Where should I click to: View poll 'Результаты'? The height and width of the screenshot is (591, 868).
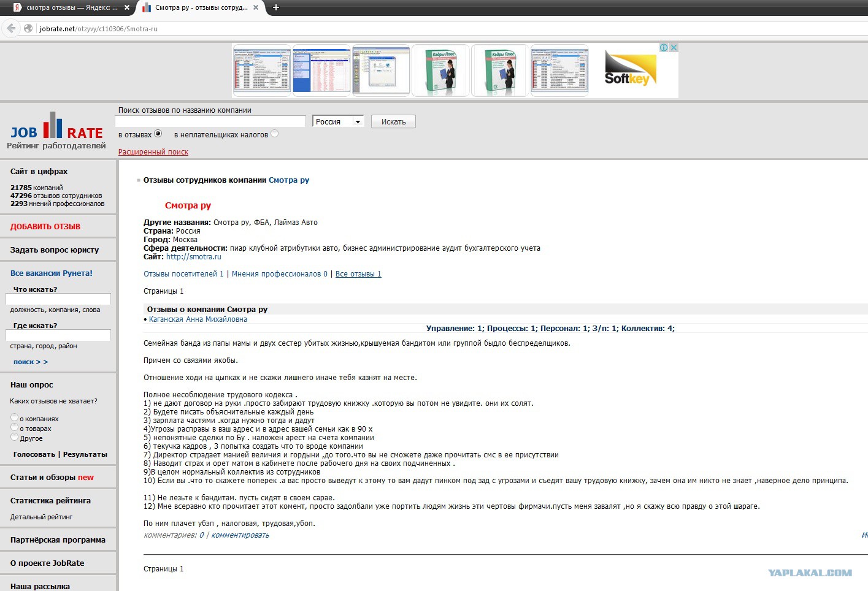pyautogui.click(x=85, y=455)
